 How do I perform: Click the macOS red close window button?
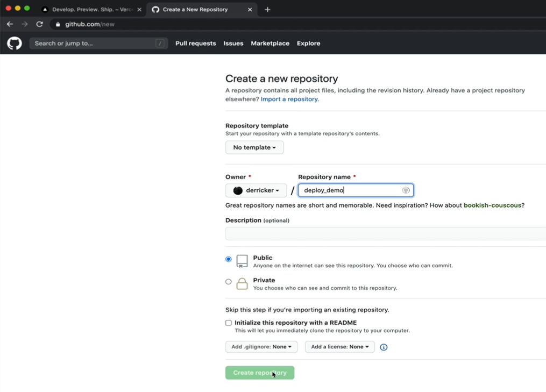[x=9, y=8]
